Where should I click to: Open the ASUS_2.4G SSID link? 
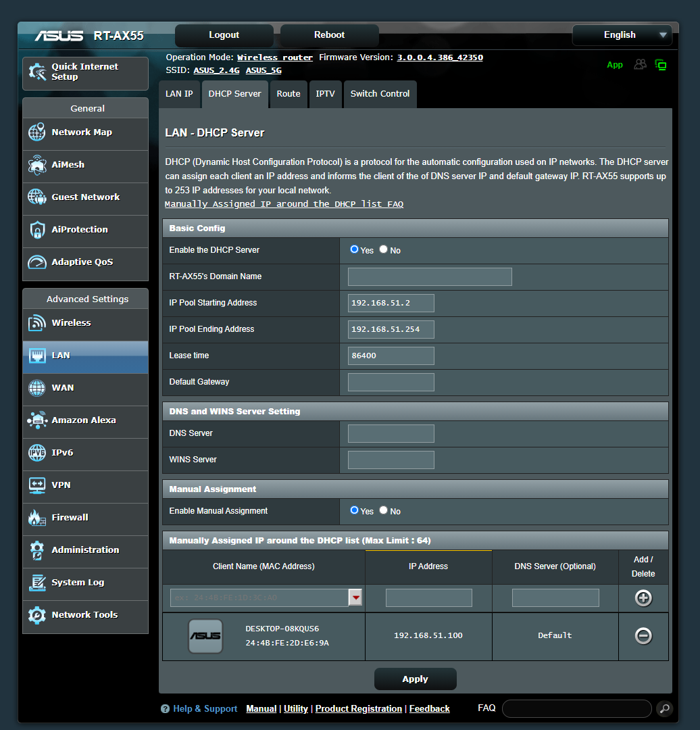[216, 70]
